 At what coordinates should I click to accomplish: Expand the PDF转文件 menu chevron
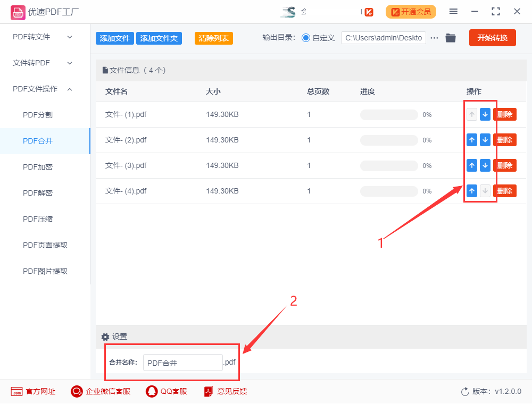(70, 37)
